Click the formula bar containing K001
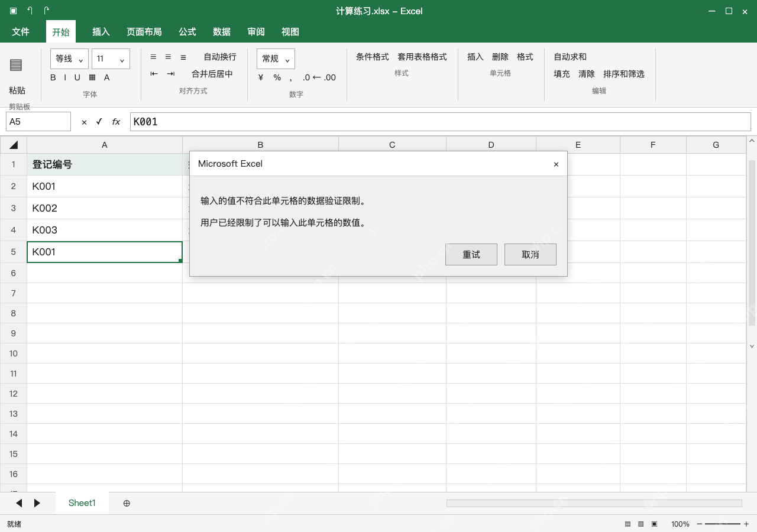The width and height of the screenshot is (757, 532). pos(440,122)
